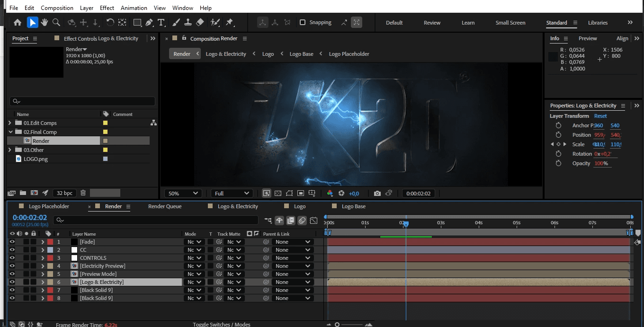
Task: Switch to the Render Queue tab
Action: pos(165,206)
